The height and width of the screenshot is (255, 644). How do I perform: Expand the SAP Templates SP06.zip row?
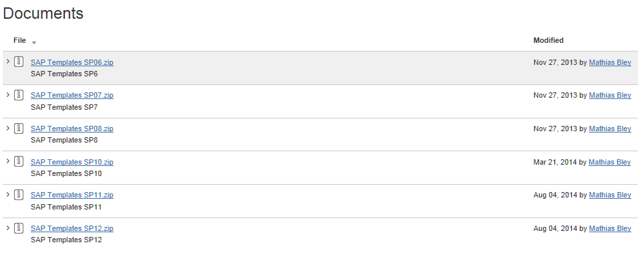[x=8, y=62]
